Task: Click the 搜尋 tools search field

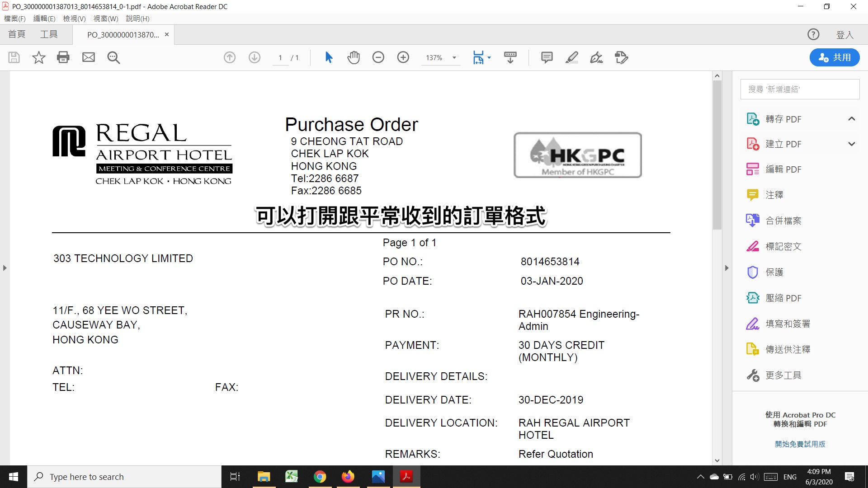Action: (800, 89)
